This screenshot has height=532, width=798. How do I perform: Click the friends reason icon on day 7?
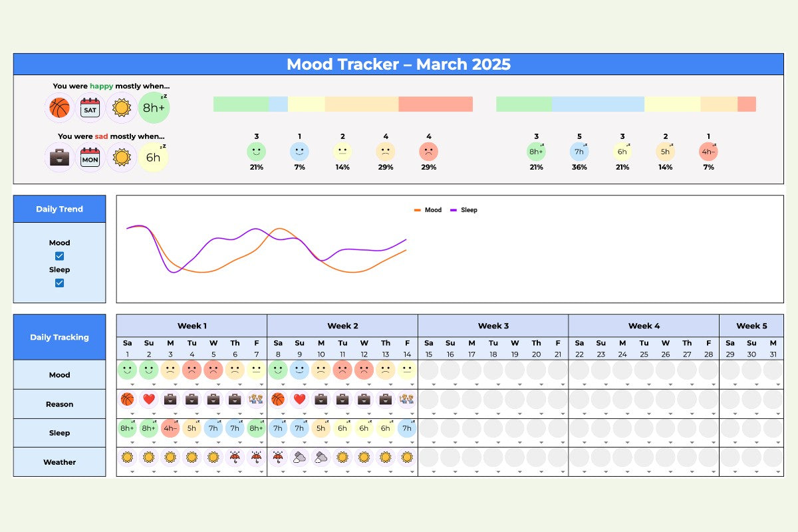click(x=256, y=399)
